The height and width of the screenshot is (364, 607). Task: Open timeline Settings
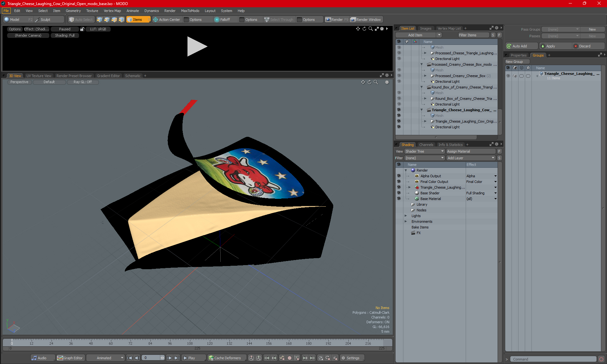coord(352,358)
